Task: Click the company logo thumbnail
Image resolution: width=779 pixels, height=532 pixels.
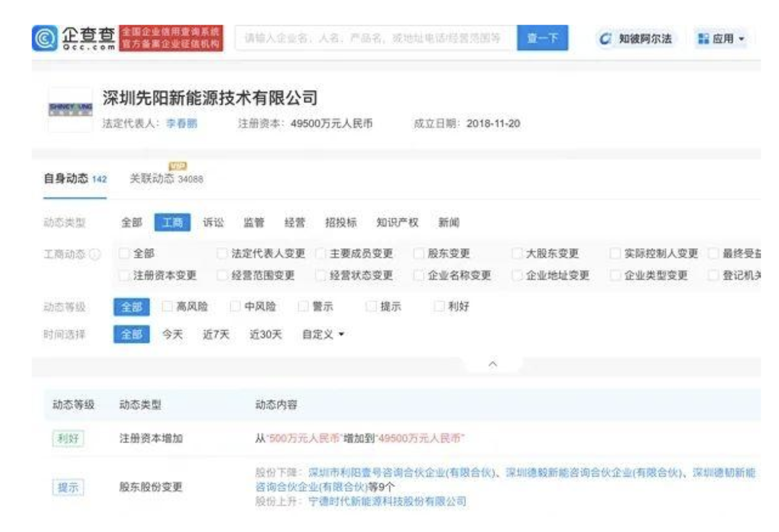Action: tap(70, 109)
